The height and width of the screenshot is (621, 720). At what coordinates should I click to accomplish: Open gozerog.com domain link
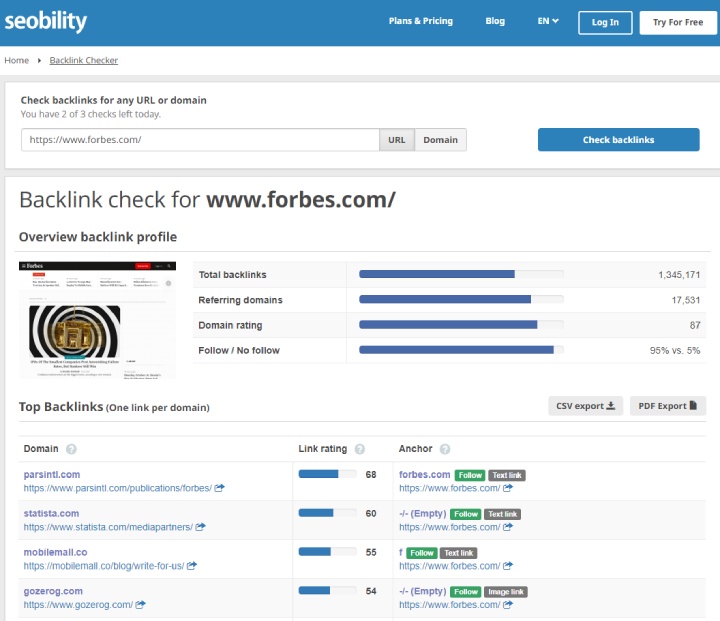[53, 591]
